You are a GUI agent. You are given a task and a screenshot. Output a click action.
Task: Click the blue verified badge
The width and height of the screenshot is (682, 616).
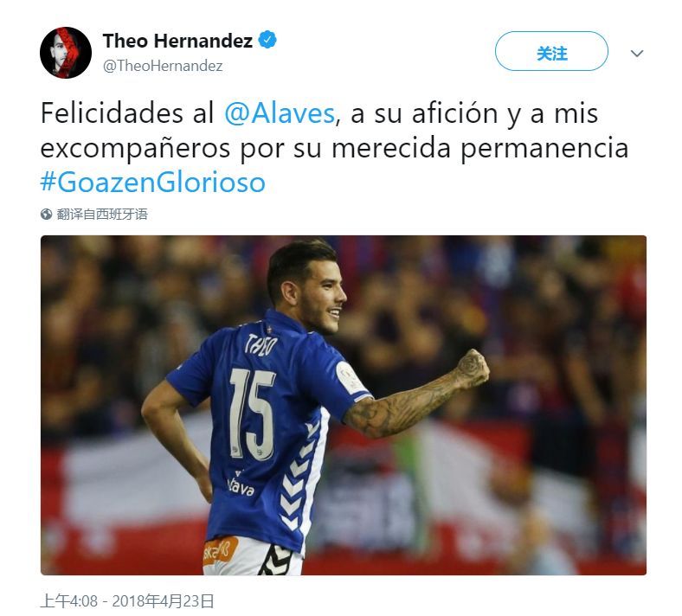[267, 40]
